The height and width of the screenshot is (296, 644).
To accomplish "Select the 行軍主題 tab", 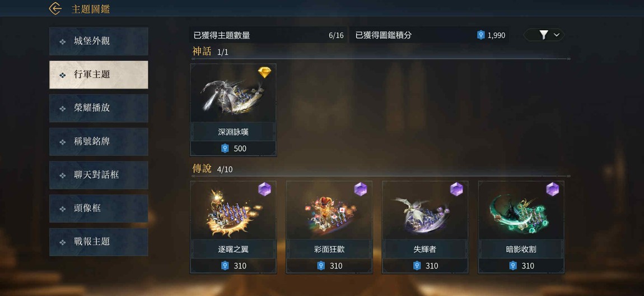I will tap(99, 75).
